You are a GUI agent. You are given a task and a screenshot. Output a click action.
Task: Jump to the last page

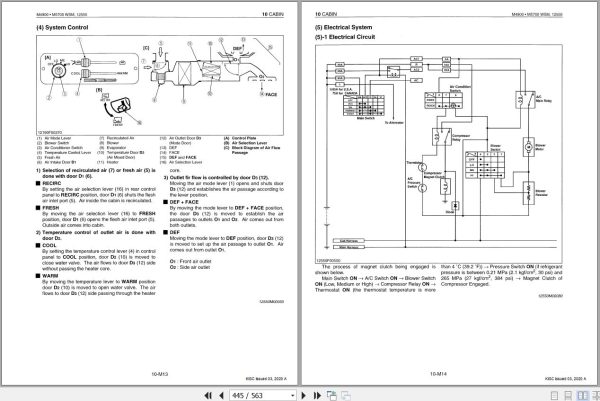[317, 395]
